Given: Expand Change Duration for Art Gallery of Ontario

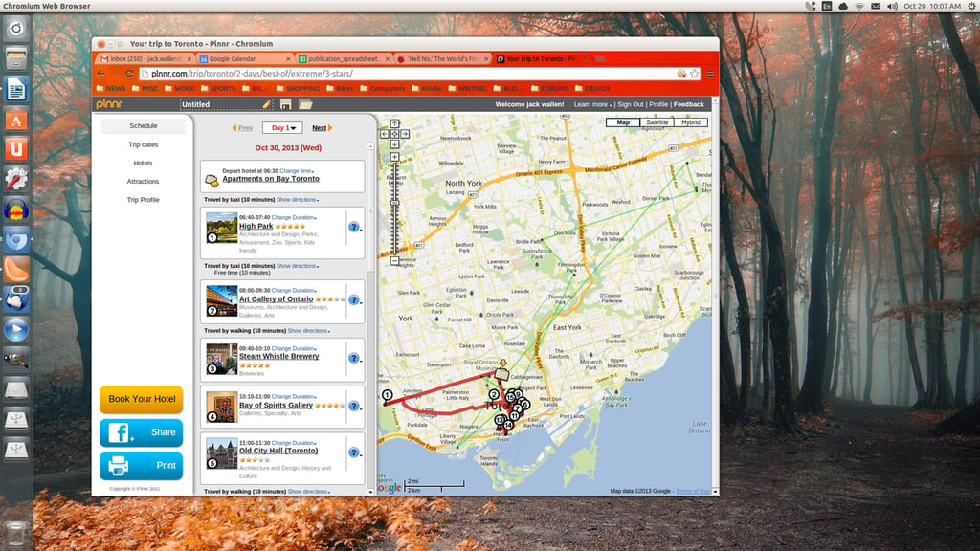Looking at the screenshot, I should (294, 291).
